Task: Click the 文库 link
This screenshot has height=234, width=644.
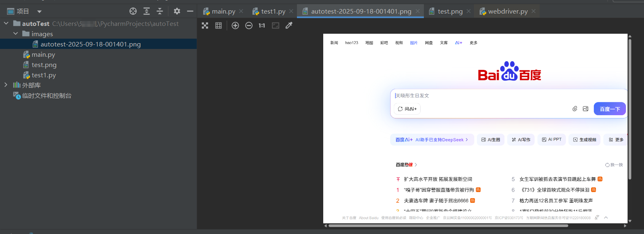Action: tap(444, 43)
